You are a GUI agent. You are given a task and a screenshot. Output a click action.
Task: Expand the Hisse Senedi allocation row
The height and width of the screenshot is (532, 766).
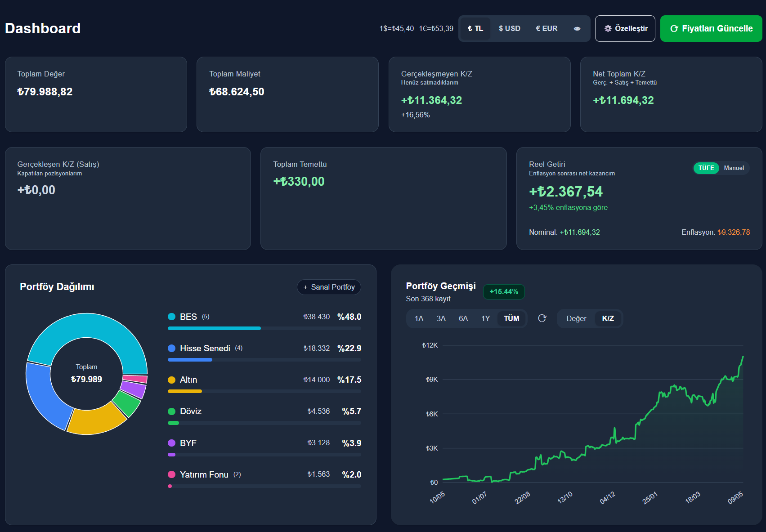pyautogui.click(x=264, y=353)
